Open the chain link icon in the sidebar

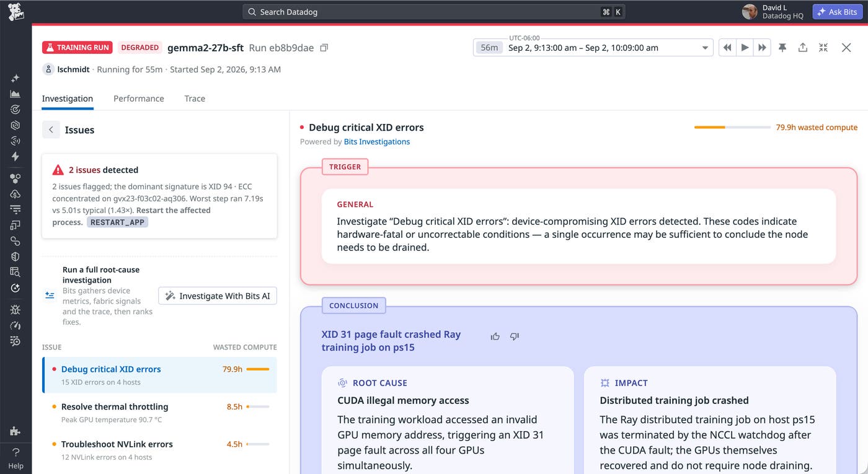(15, 241)
